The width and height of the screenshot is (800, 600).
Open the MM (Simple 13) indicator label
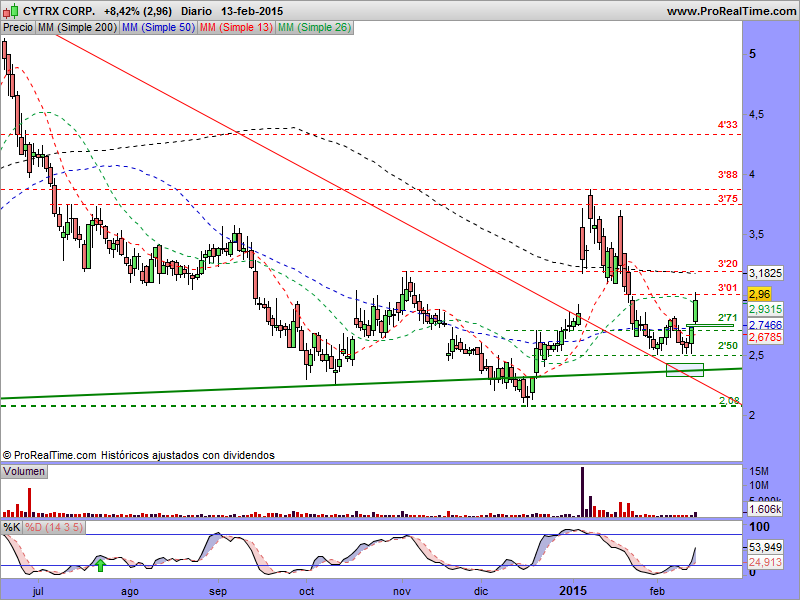point(236,28)
